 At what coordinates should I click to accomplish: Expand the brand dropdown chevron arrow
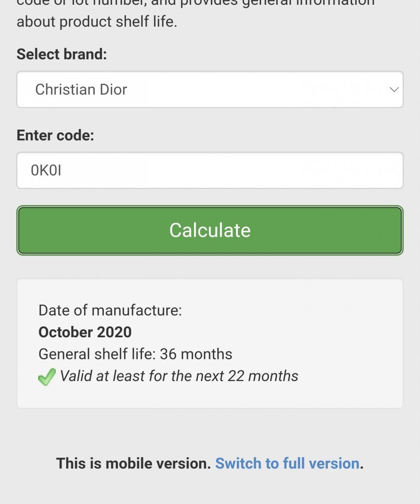pyautogui.click(x=394, y=90)
